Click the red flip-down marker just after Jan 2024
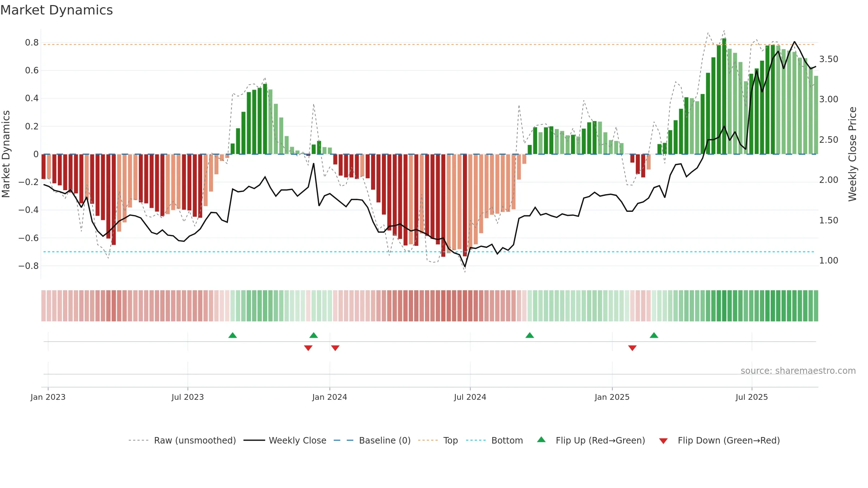 pos(335,348)
